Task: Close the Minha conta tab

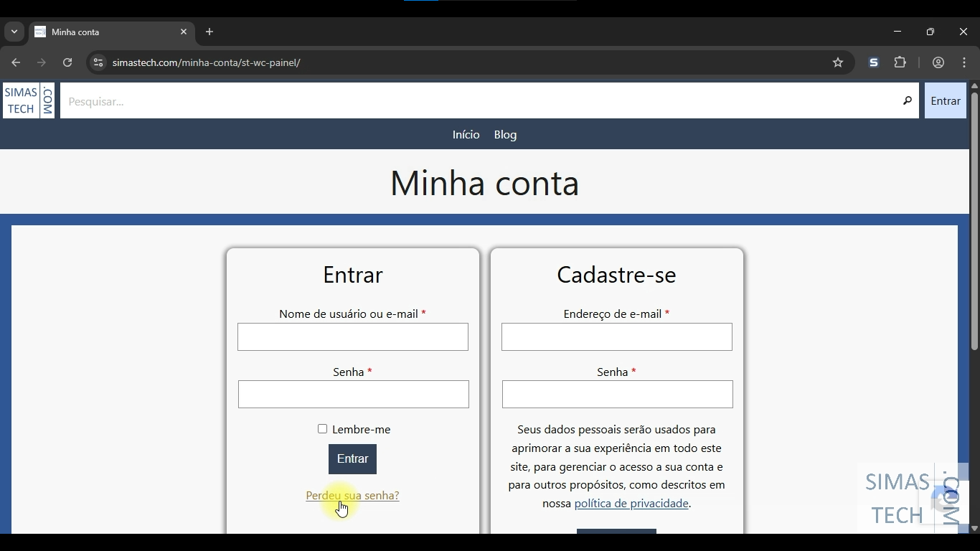Action: tap(184, 32)
